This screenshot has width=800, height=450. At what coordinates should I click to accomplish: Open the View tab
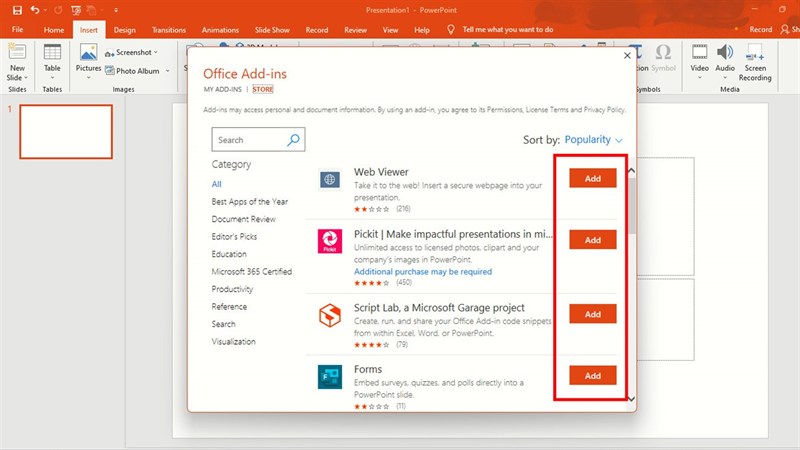390,30
